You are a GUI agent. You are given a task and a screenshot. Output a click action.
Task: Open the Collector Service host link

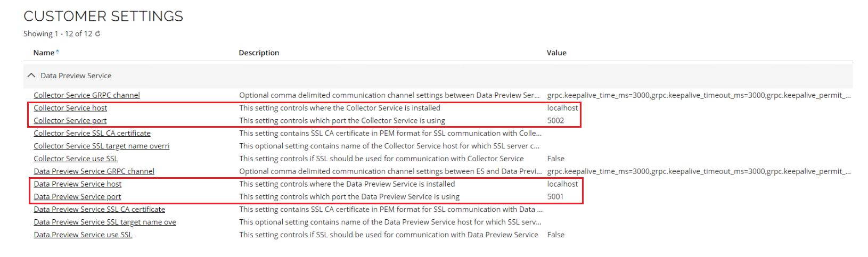coord(70,108)
